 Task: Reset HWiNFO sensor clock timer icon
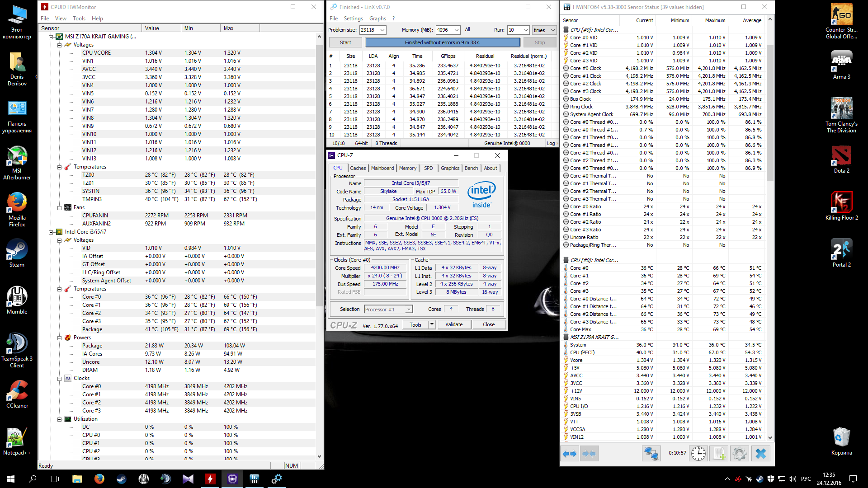(x=698, y=453)
